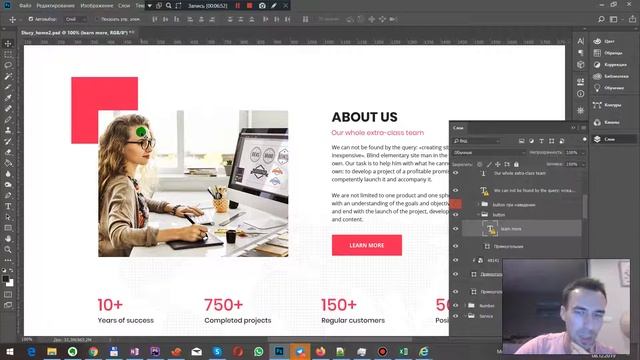Image resolution: width=640 pixels, height=360 pixels.
Task: Collapse the 'button' group
Action: (478, 214)
